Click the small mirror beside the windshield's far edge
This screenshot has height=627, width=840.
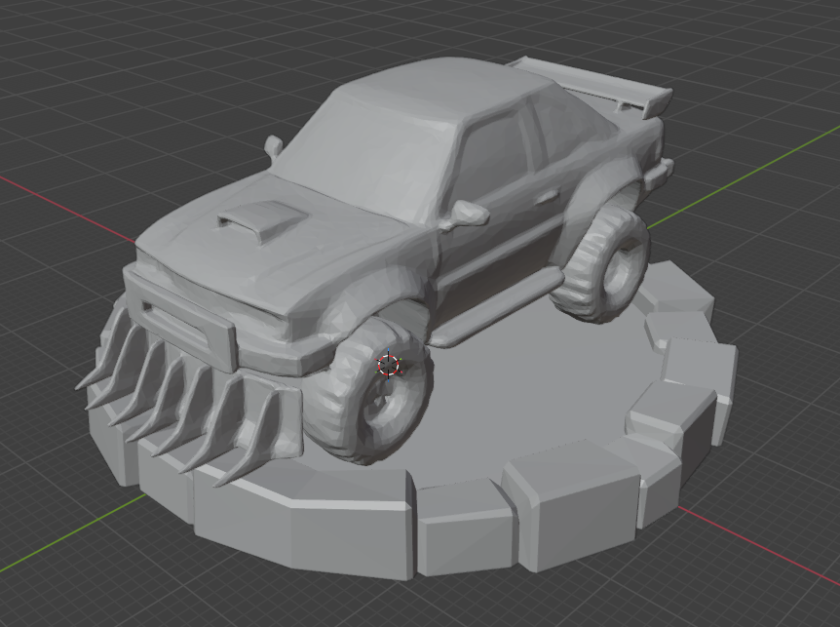[x=273, y=145]
